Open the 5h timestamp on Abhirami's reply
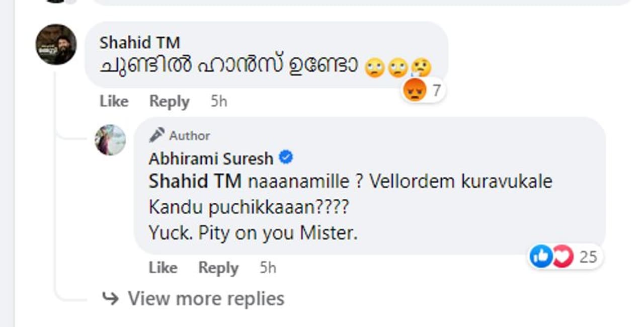This screenshot has height=327, width=644. [x=268, y=268]
